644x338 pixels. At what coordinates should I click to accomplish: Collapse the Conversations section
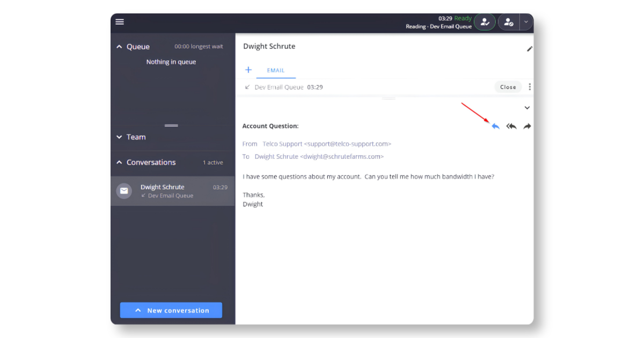coord(119,163)
